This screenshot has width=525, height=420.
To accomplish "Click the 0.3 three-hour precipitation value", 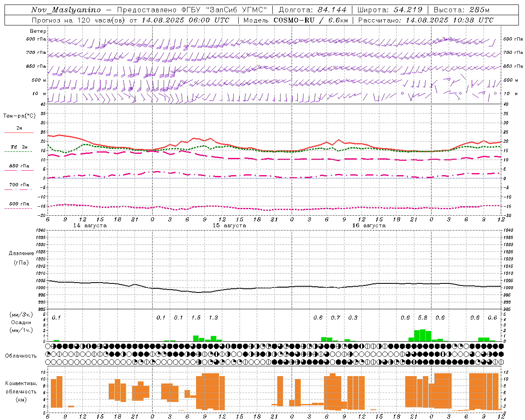I will [353, 318].
